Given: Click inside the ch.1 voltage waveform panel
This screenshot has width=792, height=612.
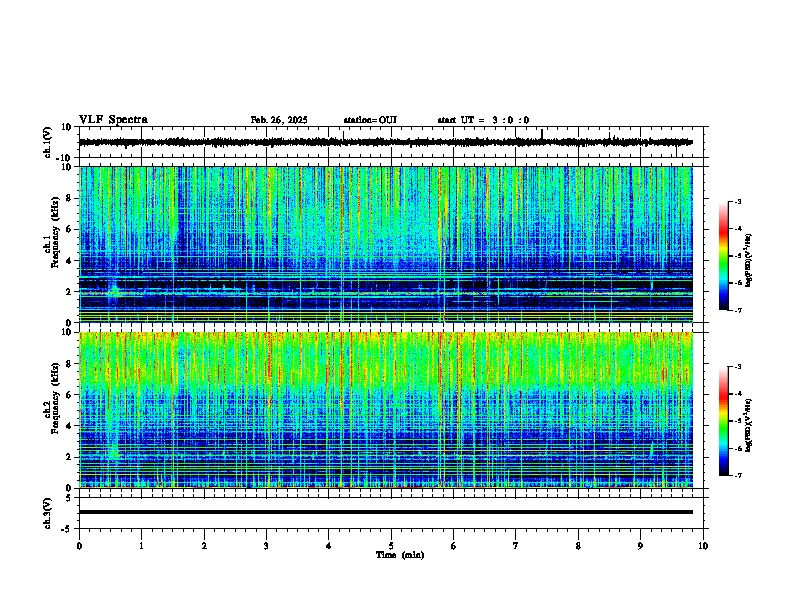Looking at the screenshot, I should tap(391, 142).
